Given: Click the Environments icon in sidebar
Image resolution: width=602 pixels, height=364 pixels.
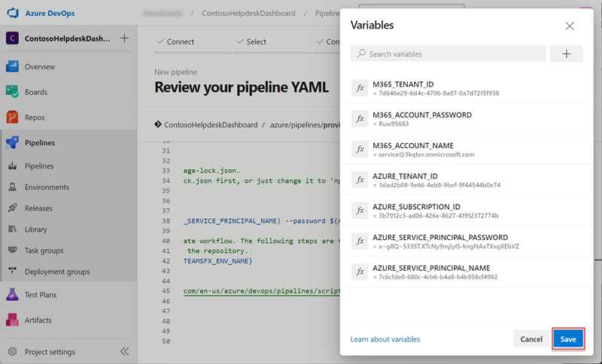Looking at the screenshot, I should point(12,187).
